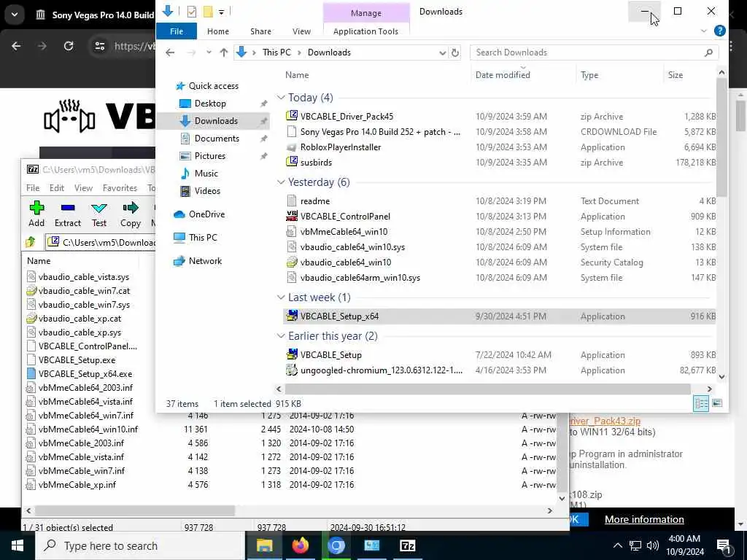Sort by Type column header
The height and width of the screenshot is (560, 747).
(x=589, y=75)
